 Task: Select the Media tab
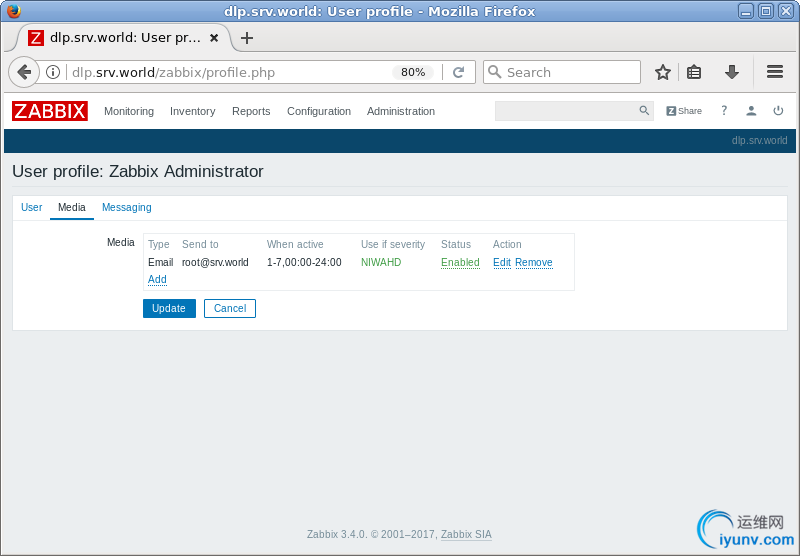click(x=72, y=208)
